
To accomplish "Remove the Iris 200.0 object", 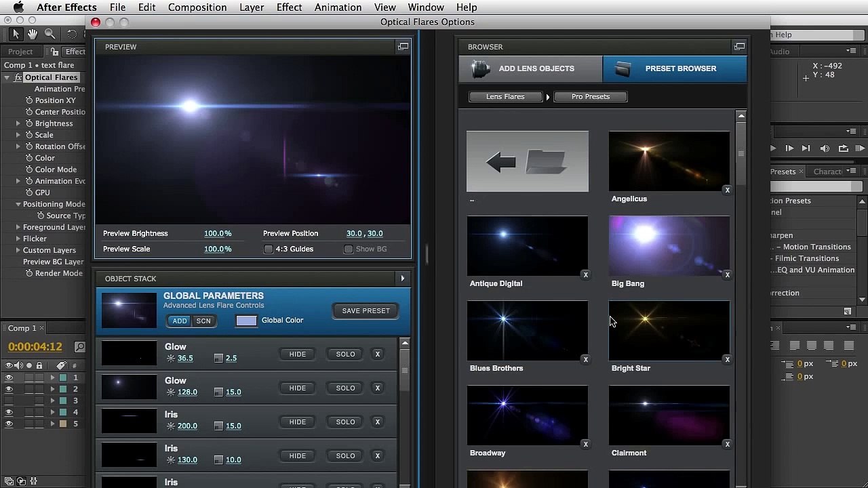I will [x=378, y=422].
